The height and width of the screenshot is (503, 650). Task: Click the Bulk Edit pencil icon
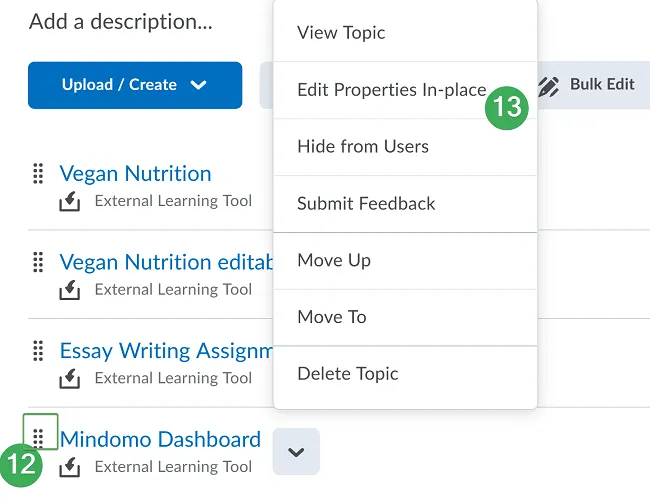pos(548,86)
